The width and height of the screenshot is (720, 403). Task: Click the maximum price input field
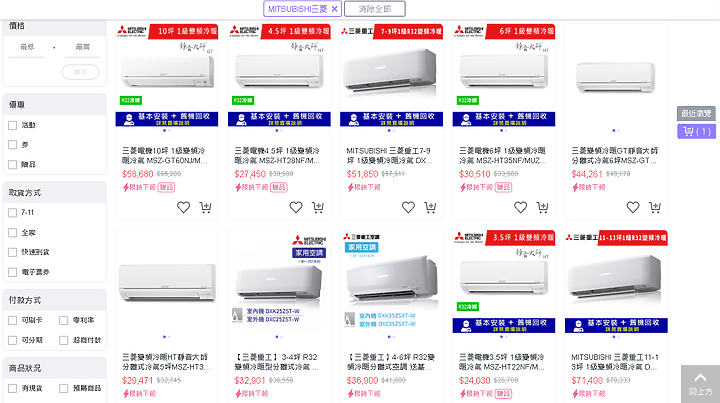(x=83, y=47)
